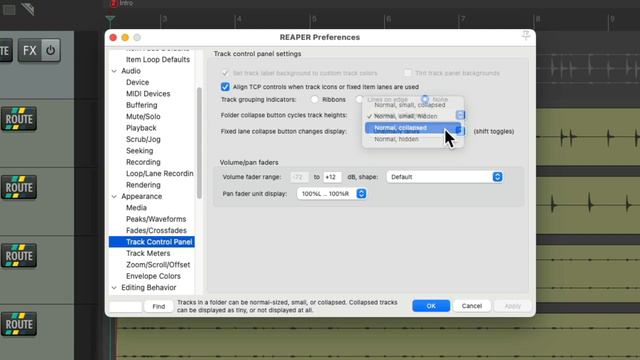
Task: Click the Cancel button
Action: click(x=472, y=306)
